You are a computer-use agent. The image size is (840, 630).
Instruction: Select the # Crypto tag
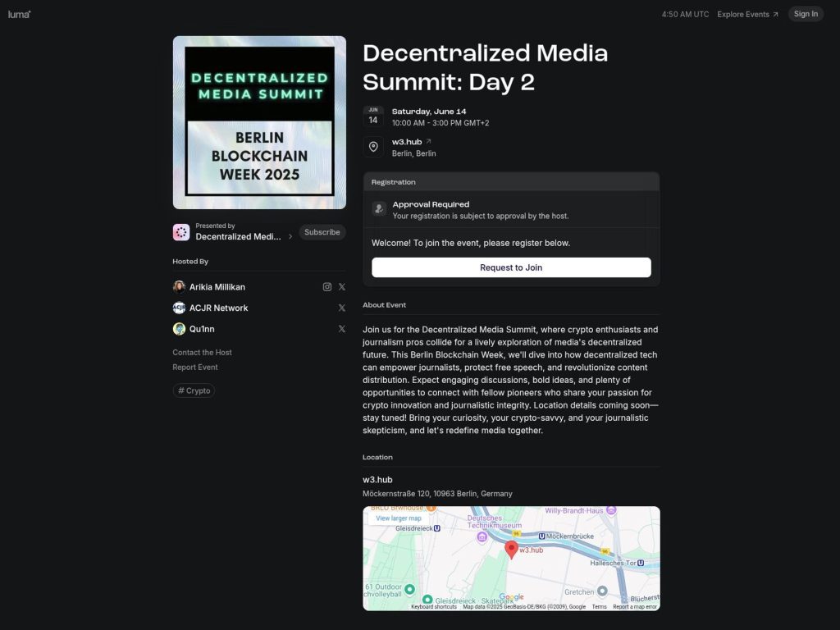(x=194, y=390)
